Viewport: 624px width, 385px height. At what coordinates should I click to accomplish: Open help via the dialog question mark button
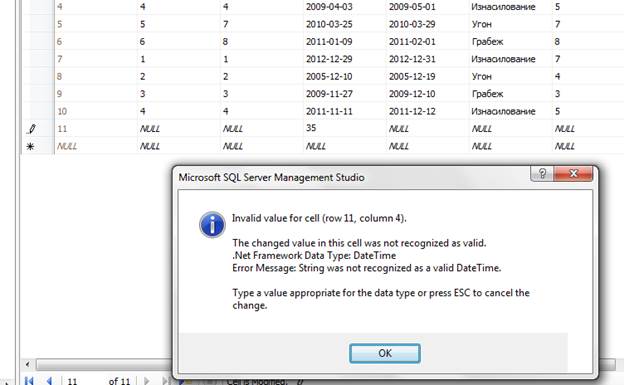point(542,174)
